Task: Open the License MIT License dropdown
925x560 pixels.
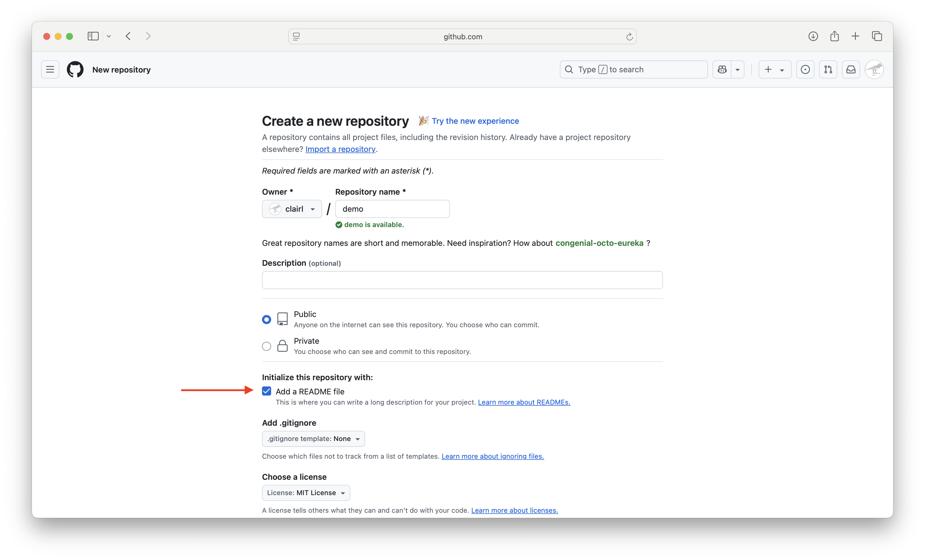Action: coord(306,493)
